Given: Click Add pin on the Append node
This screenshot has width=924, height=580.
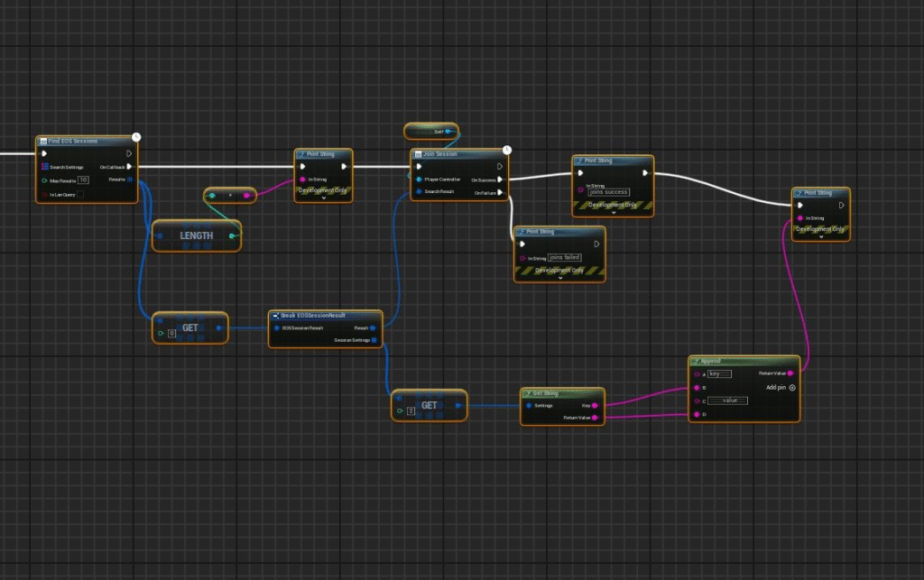Looking at the screenshot, I should [x=792, y=387].
